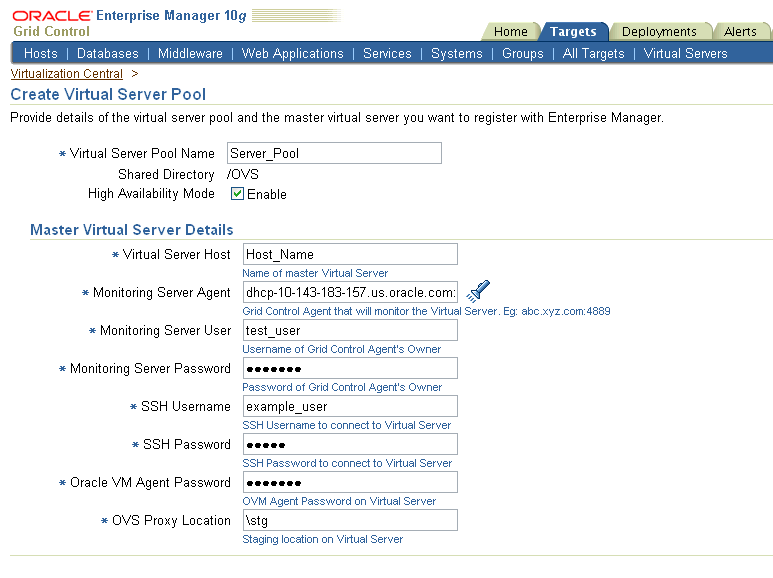
Task: Click the Create Virtual Server Pool heading
Action: (x=108, y=94)
